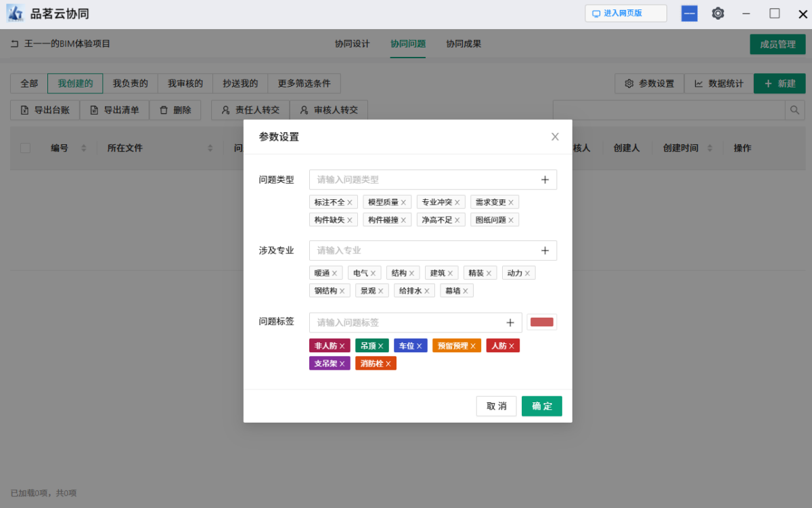Open the settings gear icon
This screenshot has width=812, height=508.
click(x=718, y=13)
